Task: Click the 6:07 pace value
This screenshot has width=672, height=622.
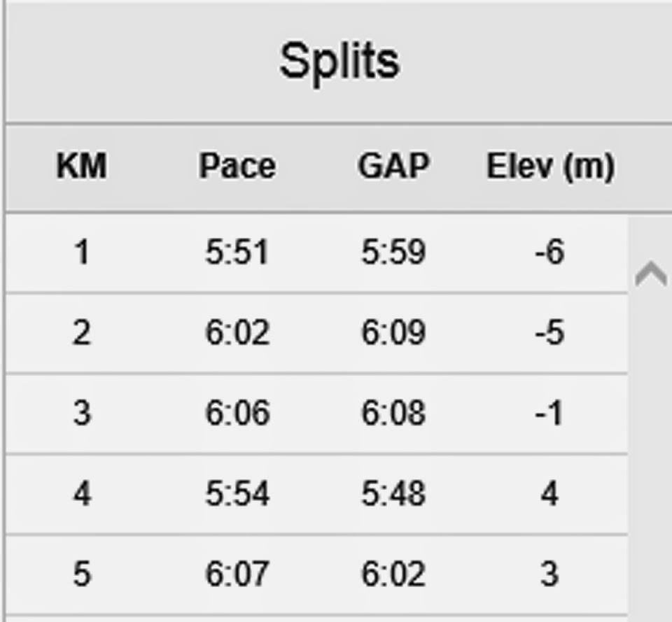Action: tap(237, 575)
